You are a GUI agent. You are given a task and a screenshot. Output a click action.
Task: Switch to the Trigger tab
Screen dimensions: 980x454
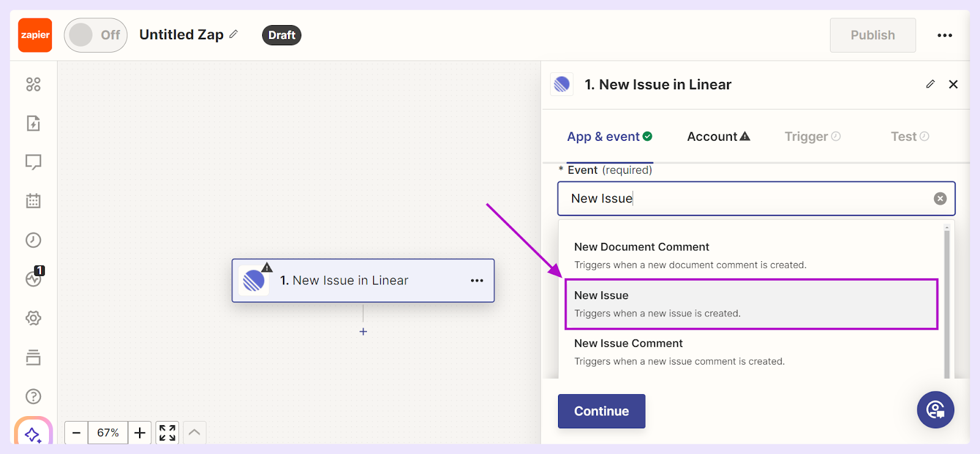pos(812,136)
